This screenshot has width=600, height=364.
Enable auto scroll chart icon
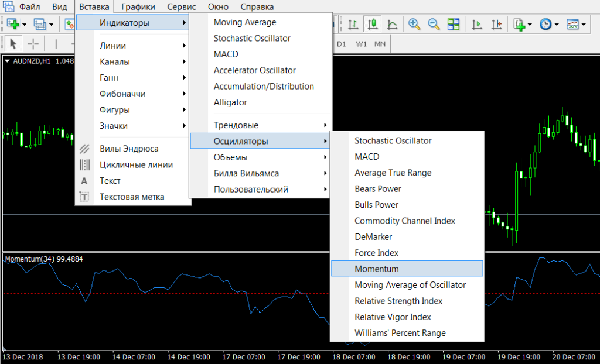[x=478, y=25]
